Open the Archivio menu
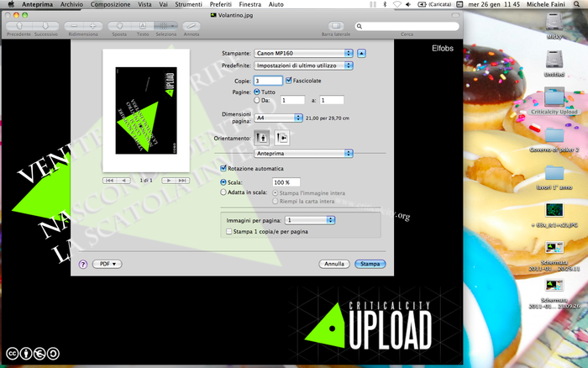The image size is (588, 368). (71, 4)
